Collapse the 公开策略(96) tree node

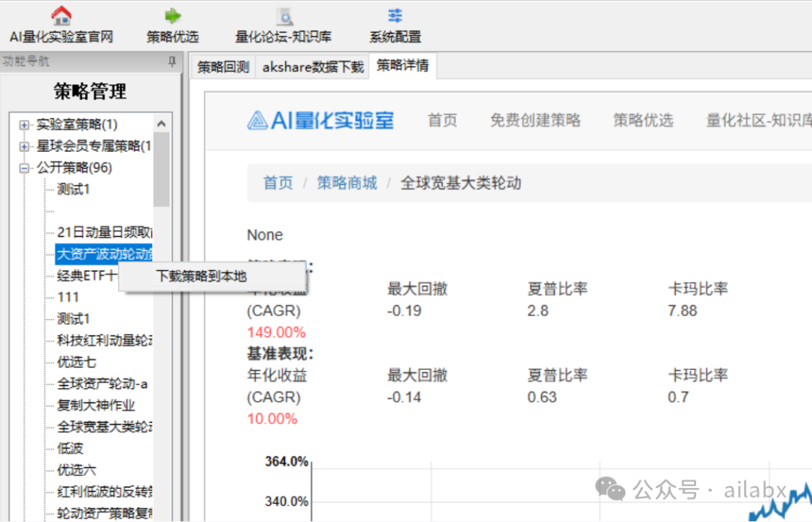tap(24, 168)
